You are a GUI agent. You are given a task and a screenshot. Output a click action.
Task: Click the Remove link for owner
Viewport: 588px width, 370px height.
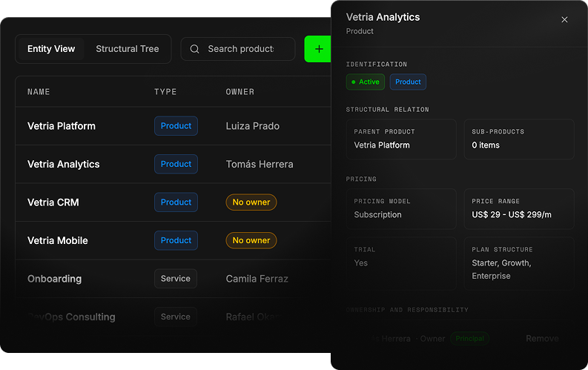(542, 339)
